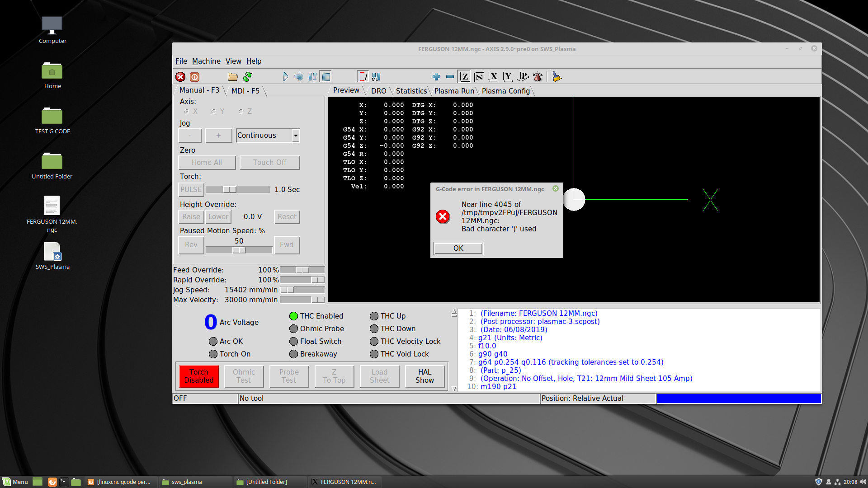Image resolution: width=868 pixels, height=488 pixels.
Task: Click the Probe Test button
Action: pyautogui.click(x=289, y=376)
